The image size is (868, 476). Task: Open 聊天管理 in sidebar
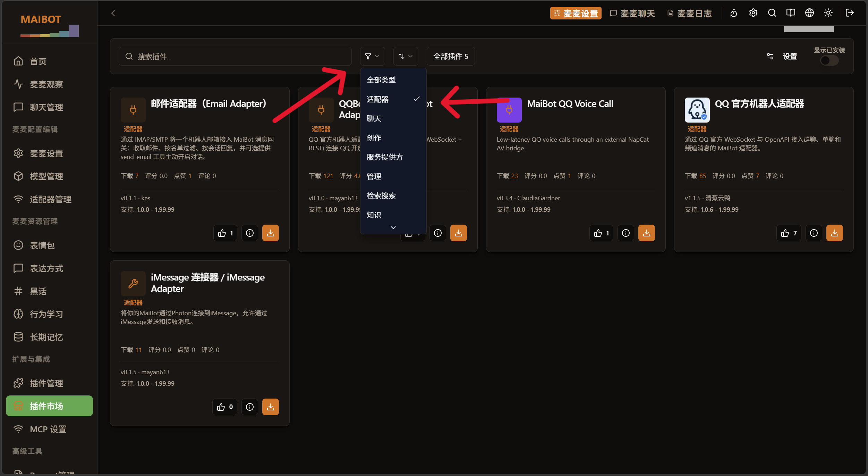pyautogui.click(x=50, y=107)
